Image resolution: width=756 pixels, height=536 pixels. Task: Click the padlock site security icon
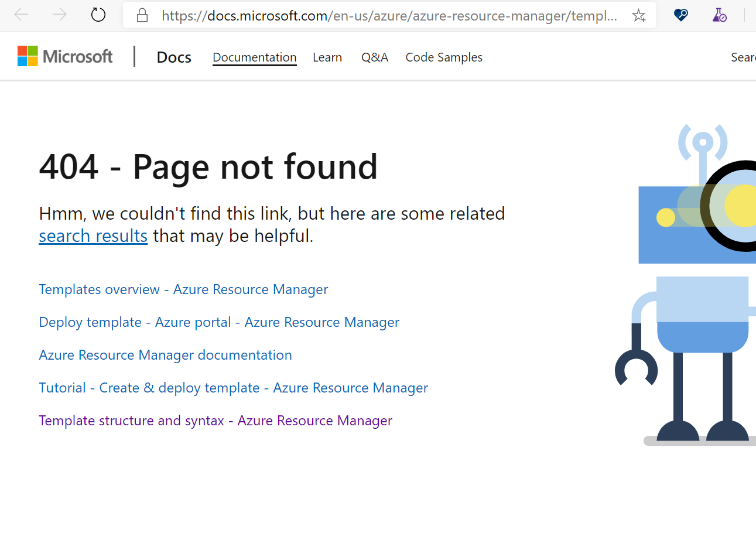142,15
